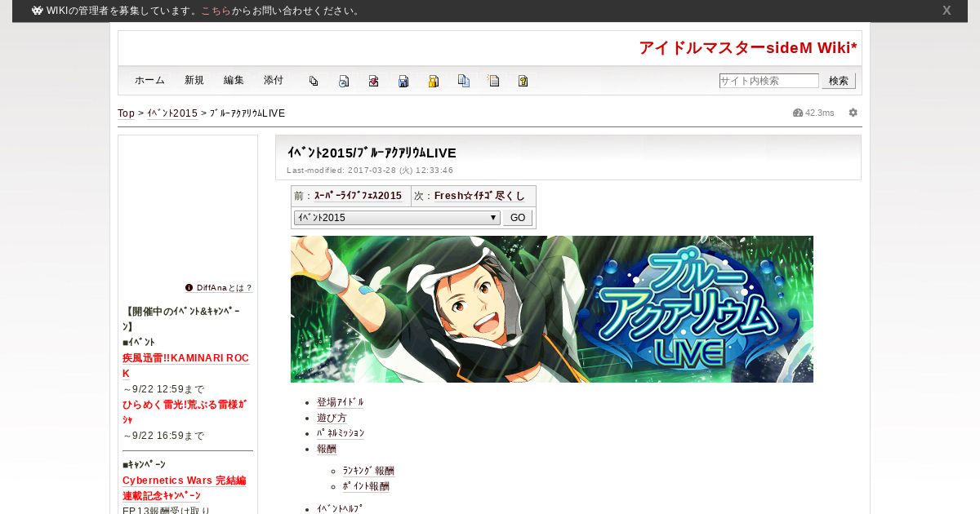Screen dimensions: 980x514
Task: Click the ■ｲﾍﾞﾝﾄ sidebar label
Action: pyautogui.click(x=139, y=342)
